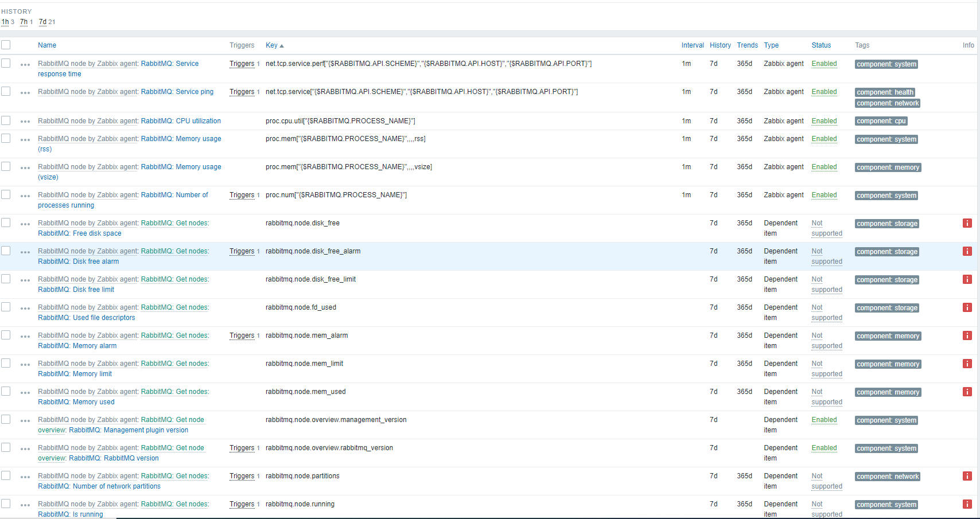The image size is (980, 519).
Task: Open three-dot menu for RabbitMQ version item
Action: 25,448
